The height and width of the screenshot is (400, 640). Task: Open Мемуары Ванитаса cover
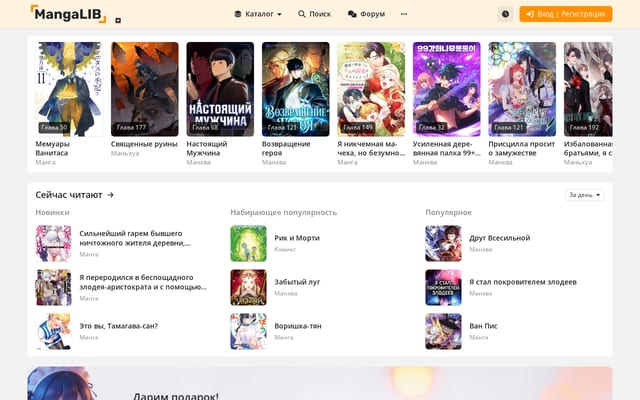click(69, 89)
